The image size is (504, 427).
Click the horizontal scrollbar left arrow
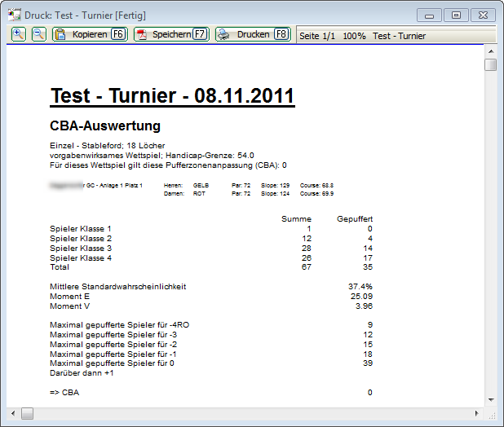pos(14,413)
